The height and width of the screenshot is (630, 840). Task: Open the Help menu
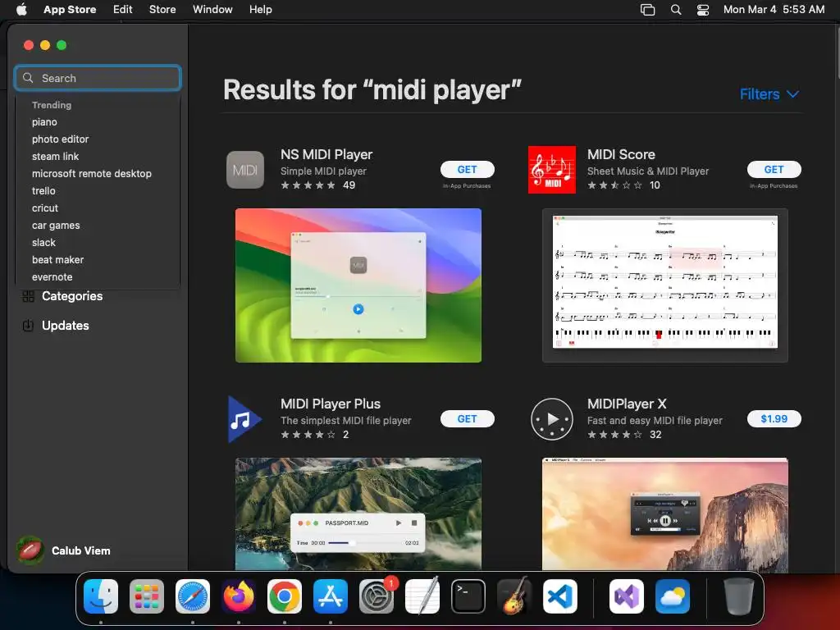tap(260, 10)
